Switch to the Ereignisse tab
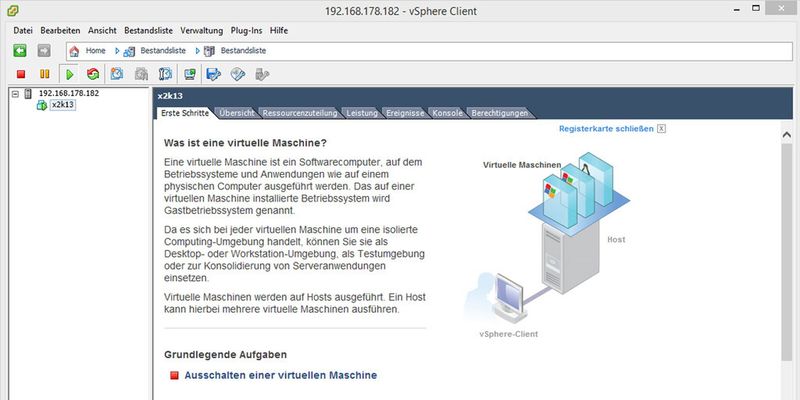 405,113
